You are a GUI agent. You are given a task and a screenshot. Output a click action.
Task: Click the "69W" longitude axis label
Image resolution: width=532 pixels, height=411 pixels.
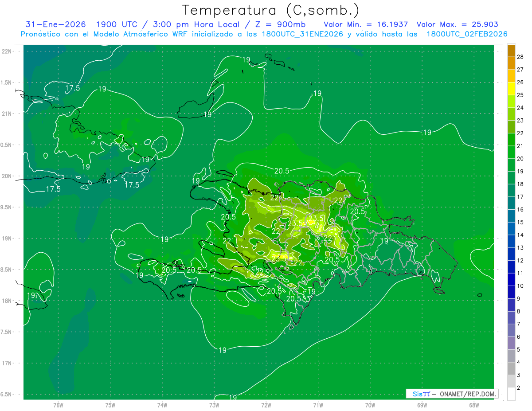point(422,405)
